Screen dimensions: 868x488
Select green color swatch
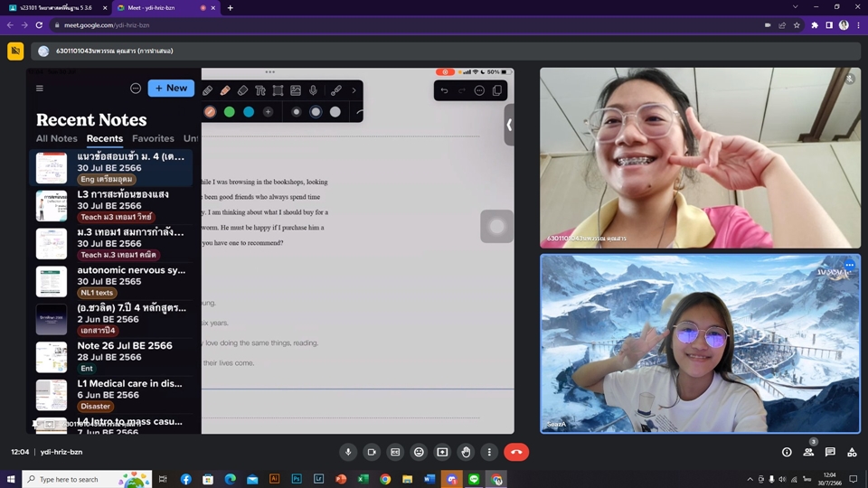[x=229, y=112]
